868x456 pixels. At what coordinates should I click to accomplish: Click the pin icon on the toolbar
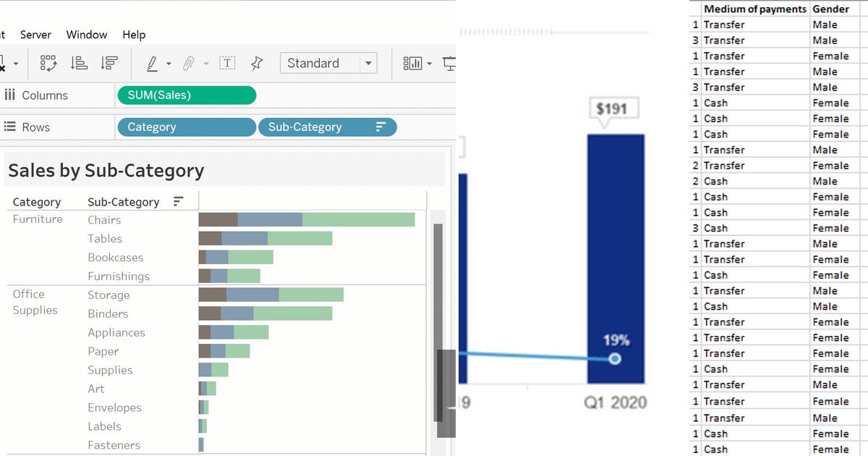(x=255, y=63)
